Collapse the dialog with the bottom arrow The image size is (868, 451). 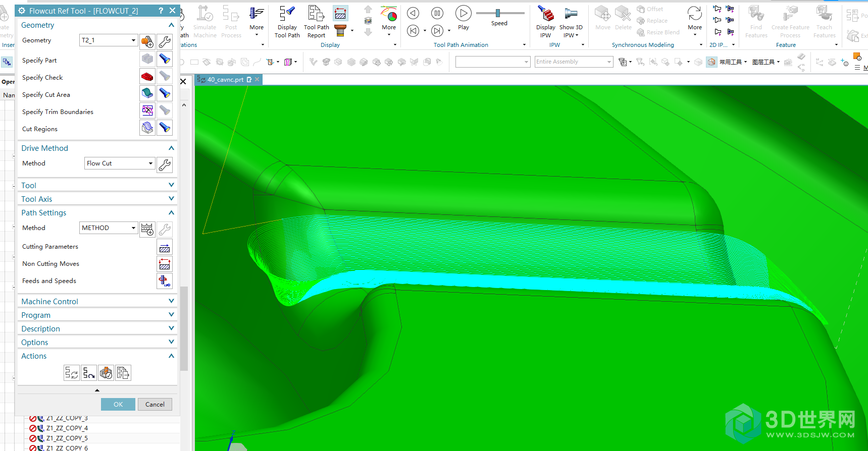point(97,390)
